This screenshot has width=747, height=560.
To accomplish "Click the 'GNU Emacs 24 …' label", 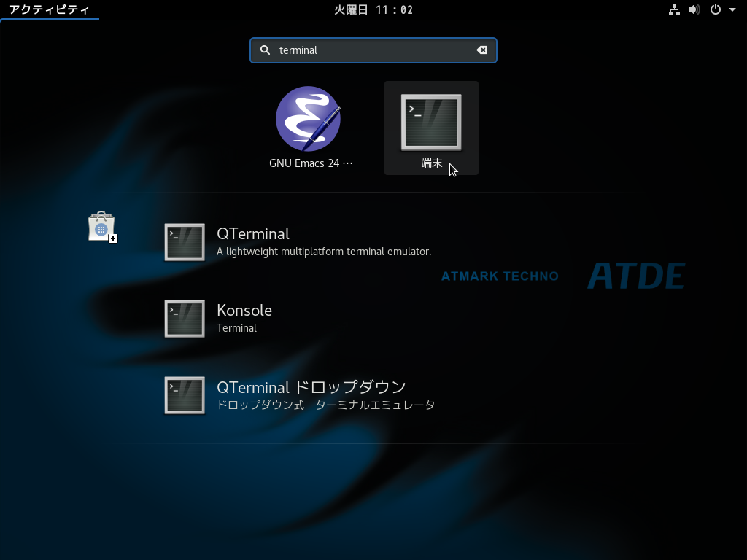I will 311,163.
